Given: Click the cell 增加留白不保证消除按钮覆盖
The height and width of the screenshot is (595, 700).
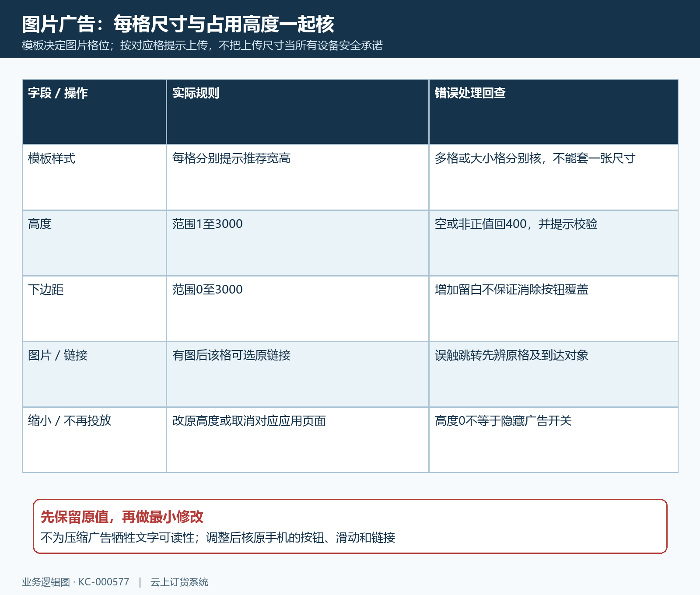Looking at the screenshot, I should [553, 308].
